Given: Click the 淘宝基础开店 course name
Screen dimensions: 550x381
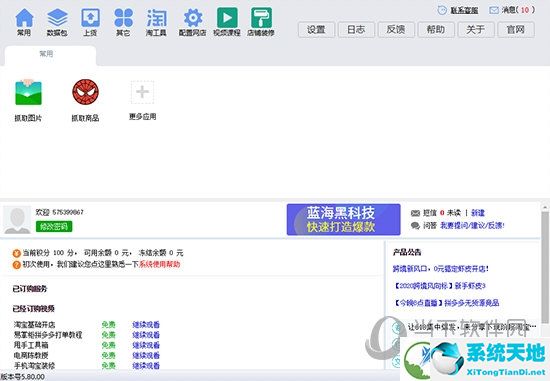Looking at the screenshot, I should click(x=34, y=325).
